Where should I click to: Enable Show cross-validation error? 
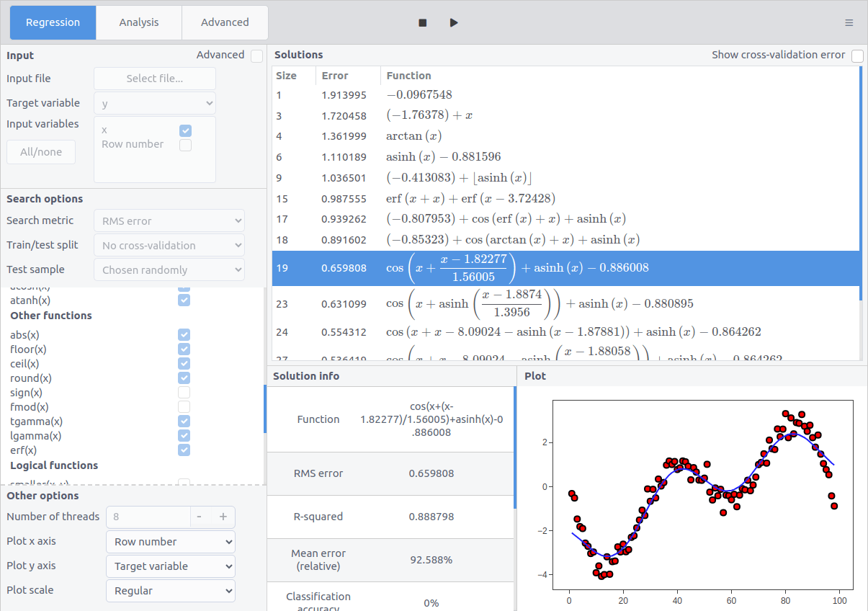click(857, 55)
